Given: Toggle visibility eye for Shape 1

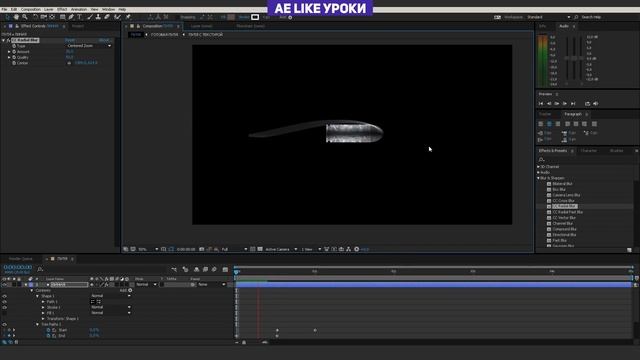Looking at the screenshot, I should (x=4, y=296).
